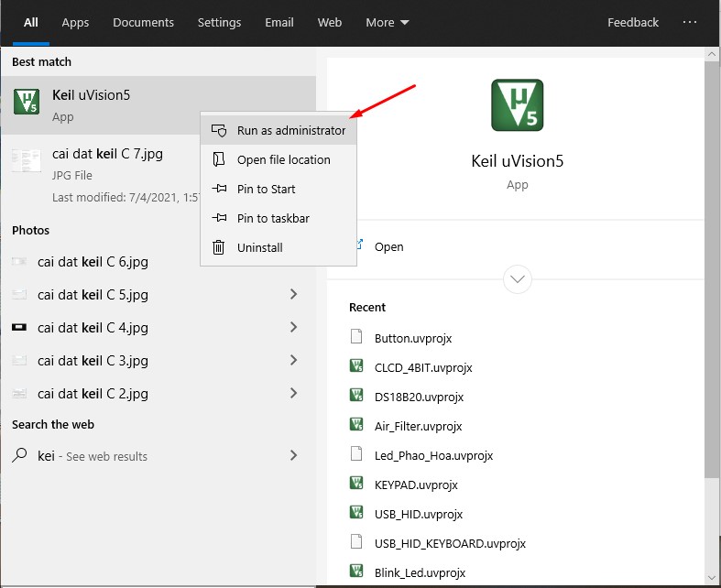Click the Keil uVision5 icon in Best match
721x588 pixels.
click(27, 103)
